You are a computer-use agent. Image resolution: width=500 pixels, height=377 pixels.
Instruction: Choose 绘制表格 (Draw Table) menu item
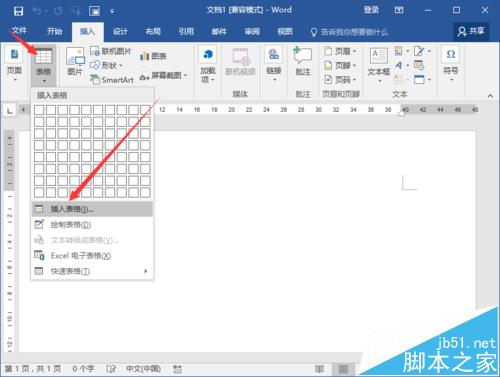coord(92,225)
